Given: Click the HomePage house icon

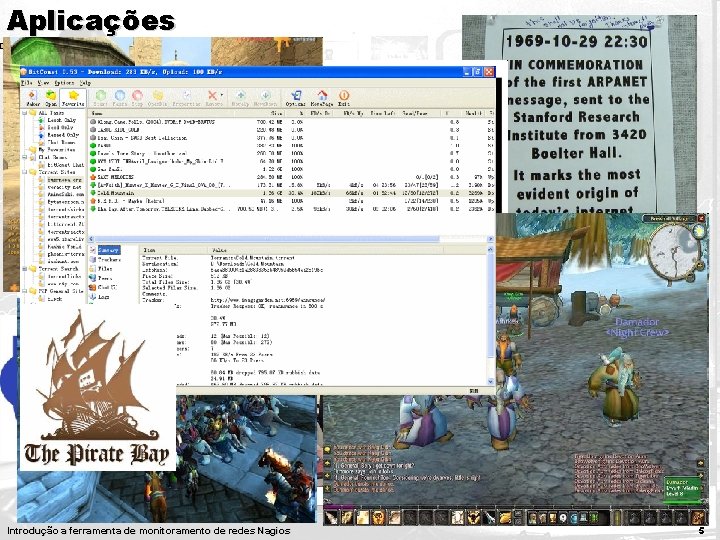Looking at the screenshot, I should click(x=322, y=98).
